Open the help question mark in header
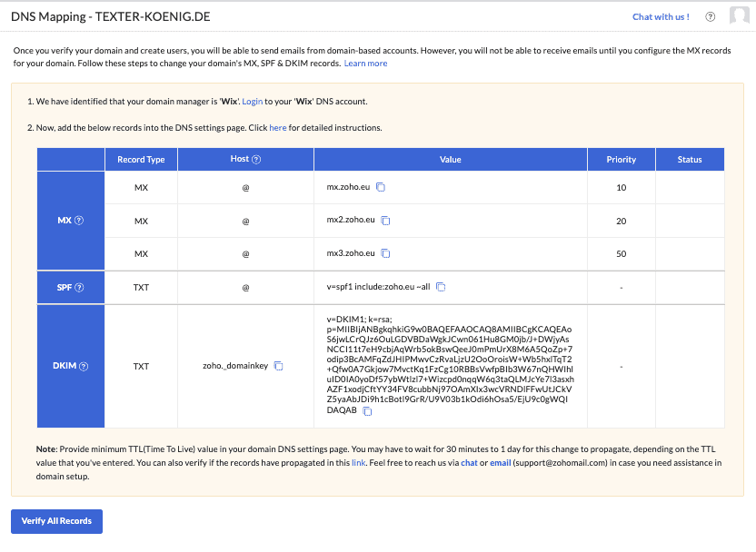Viewport: 756px width, 552px height. pyautogui.click(x=711, y=17)
